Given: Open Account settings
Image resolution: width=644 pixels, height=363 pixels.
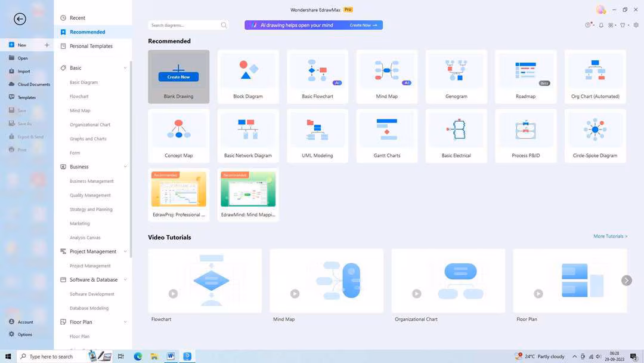Looking at the screenshot, I should tap(27, 322).
